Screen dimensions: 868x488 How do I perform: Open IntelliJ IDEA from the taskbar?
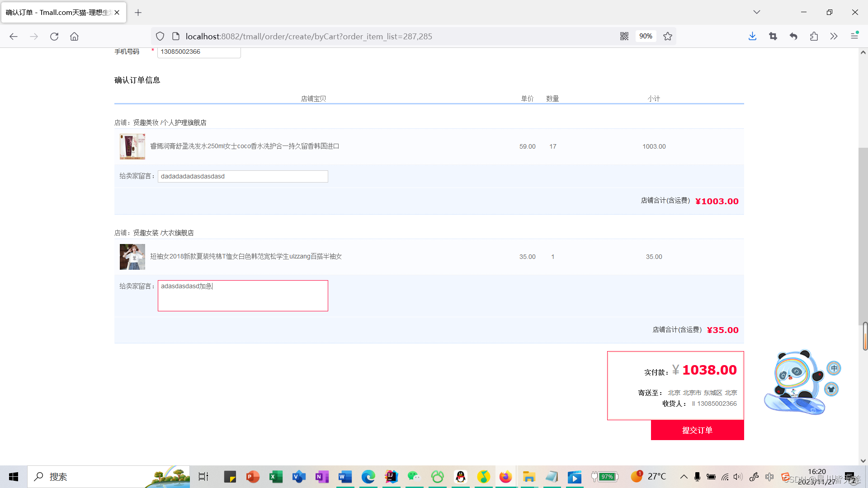391,477
